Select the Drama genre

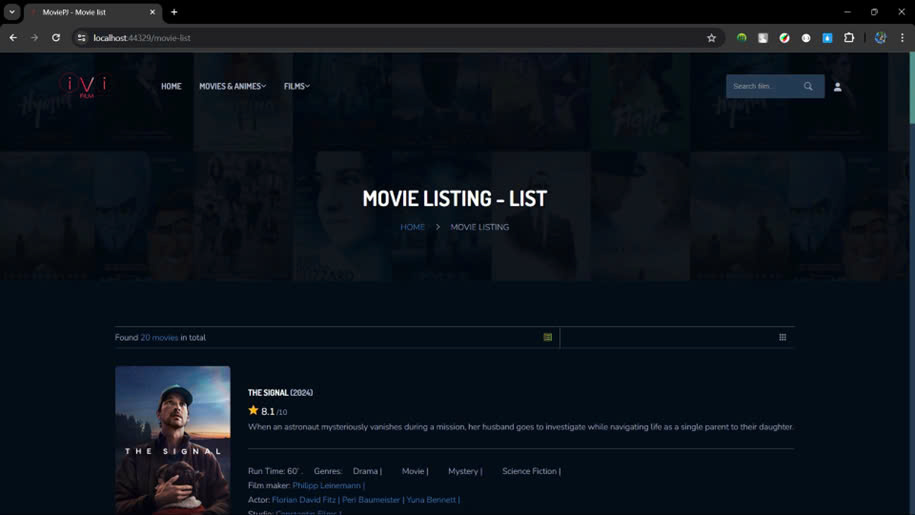[x=365, y=471]
